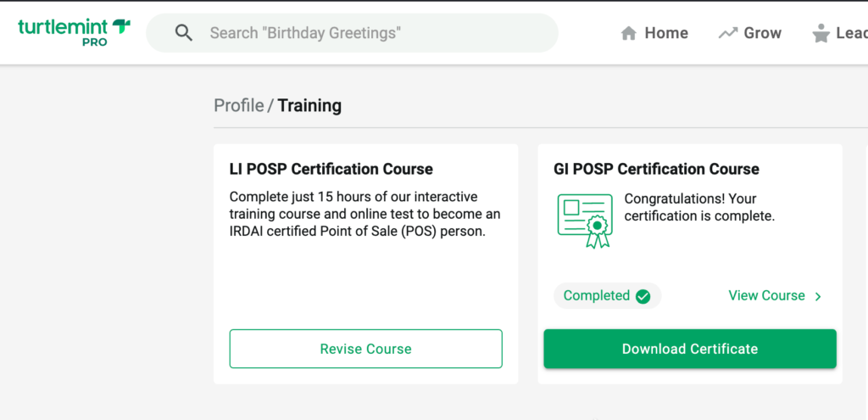
Task: Click the green certificate ribbon icon
Action: click(x=585, y=221)
